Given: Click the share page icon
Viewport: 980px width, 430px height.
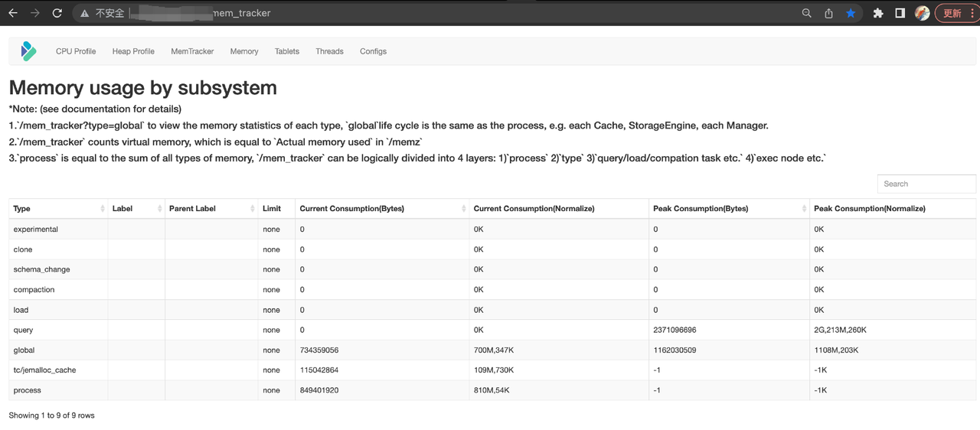Looking at the screenshot, I should coord(828,13).
